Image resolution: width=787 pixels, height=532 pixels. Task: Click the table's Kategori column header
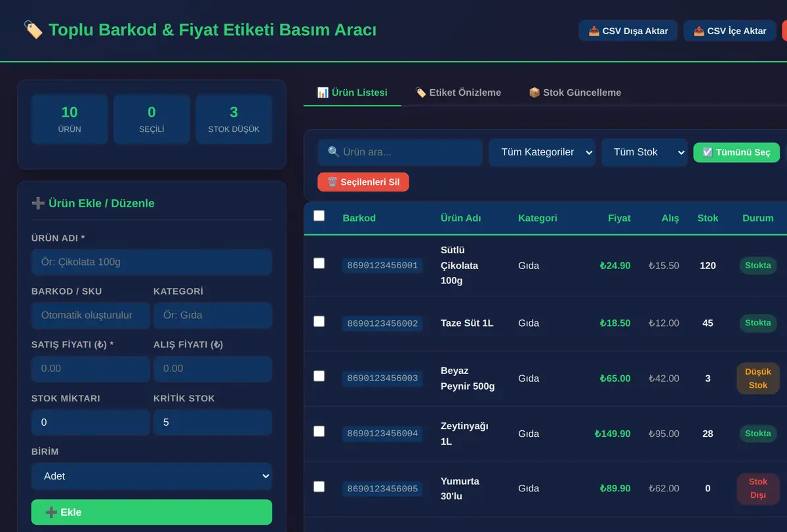click(537, 218)
